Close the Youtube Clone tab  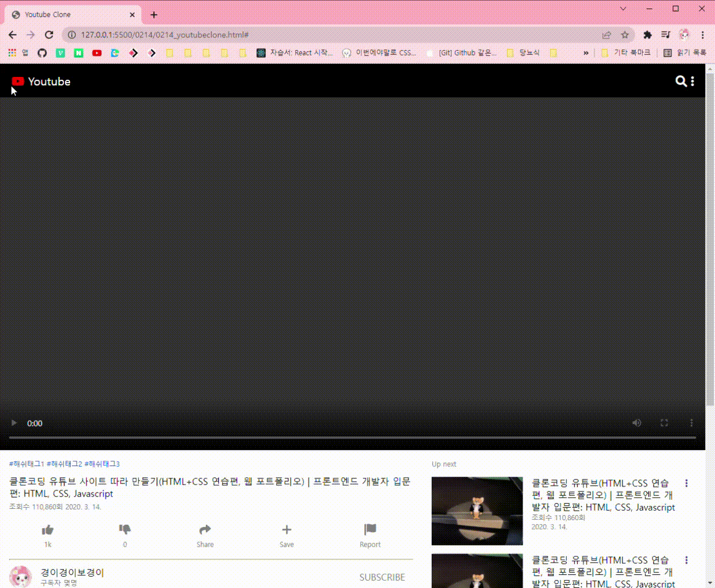pos(132,15)
